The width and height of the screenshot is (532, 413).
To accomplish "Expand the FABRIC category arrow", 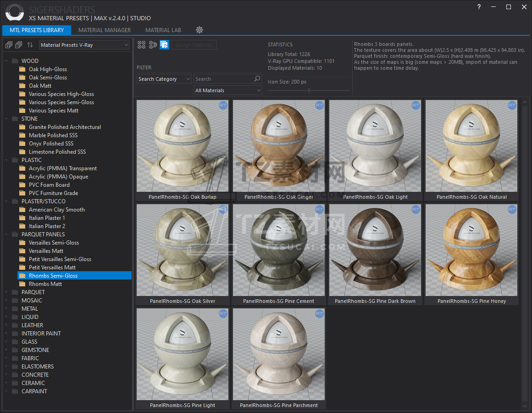I will click(x=6, y=358).
